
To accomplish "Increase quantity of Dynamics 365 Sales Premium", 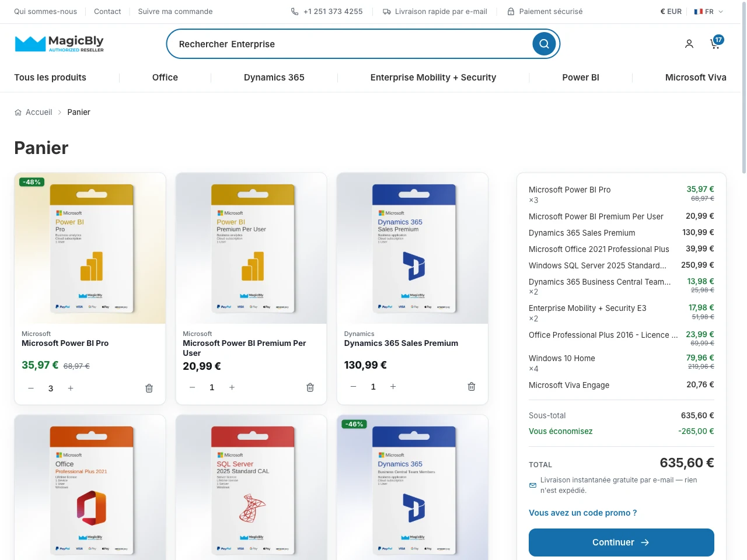I will (x=393, y=387).
